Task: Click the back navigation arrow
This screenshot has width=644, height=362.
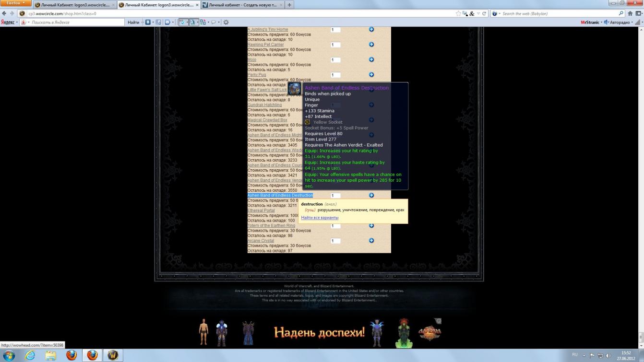Action: pyautogui.click(x=4, y=13)
